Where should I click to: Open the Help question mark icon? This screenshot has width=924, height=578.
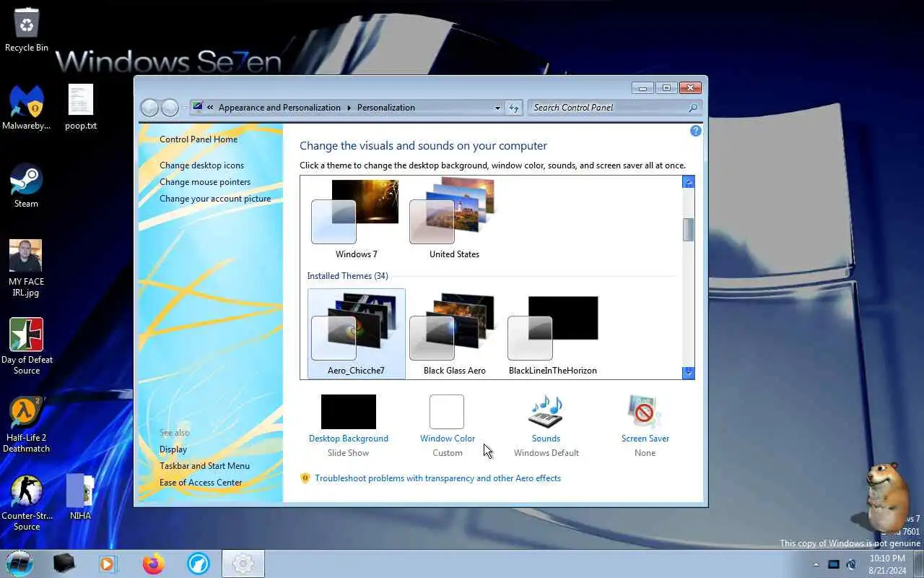pyautogui.click(x=696, y=131)
